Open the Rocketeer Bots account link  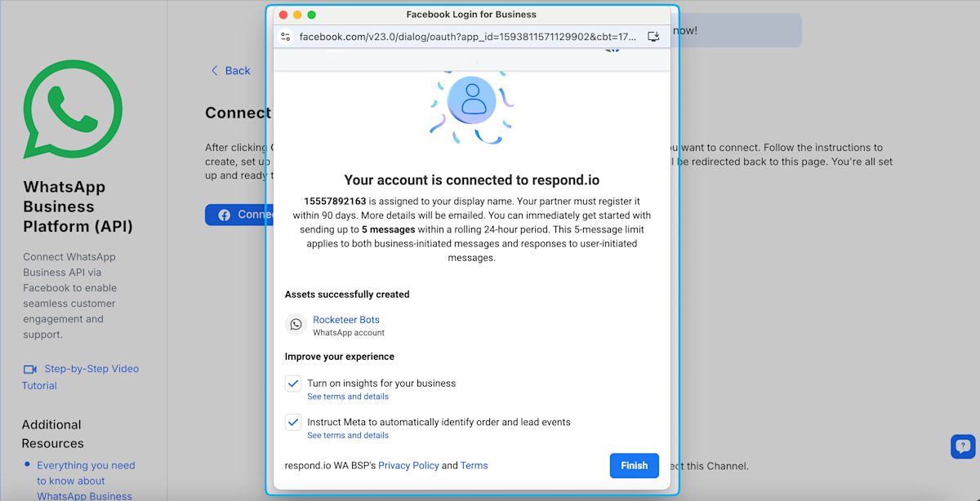[x=346, y=320]
